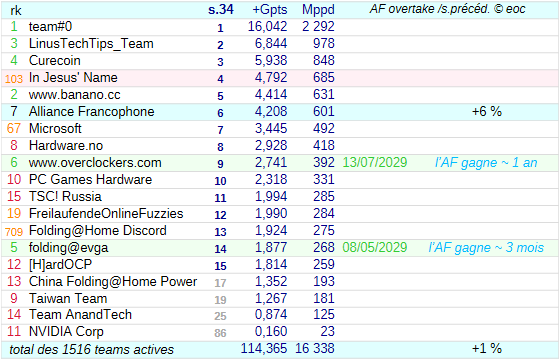Click rank 103 beside In Jesus' Name

(14, 79)
